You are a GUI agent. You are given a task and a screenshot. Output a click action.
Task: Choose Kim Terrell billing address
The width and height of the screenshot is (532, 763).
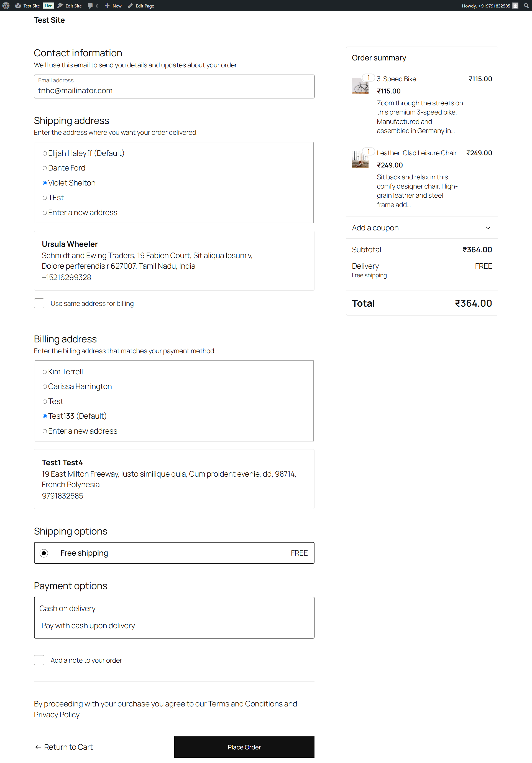click(x=45, y=372)
